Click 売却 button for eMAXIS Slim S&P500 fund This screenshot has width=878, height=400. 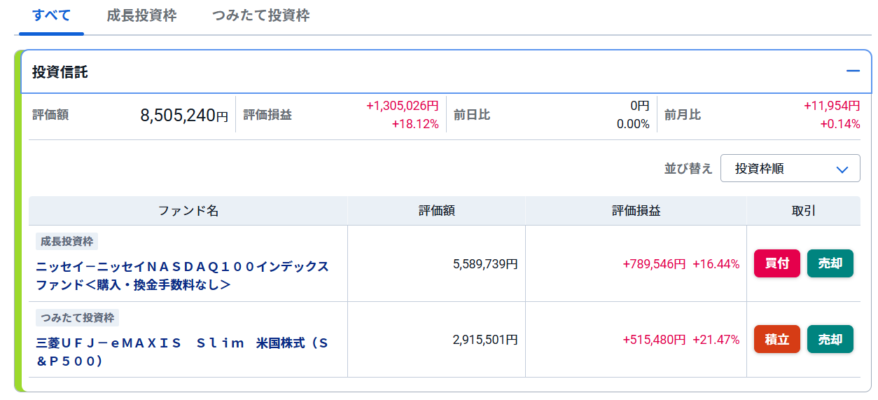point(830,339)
